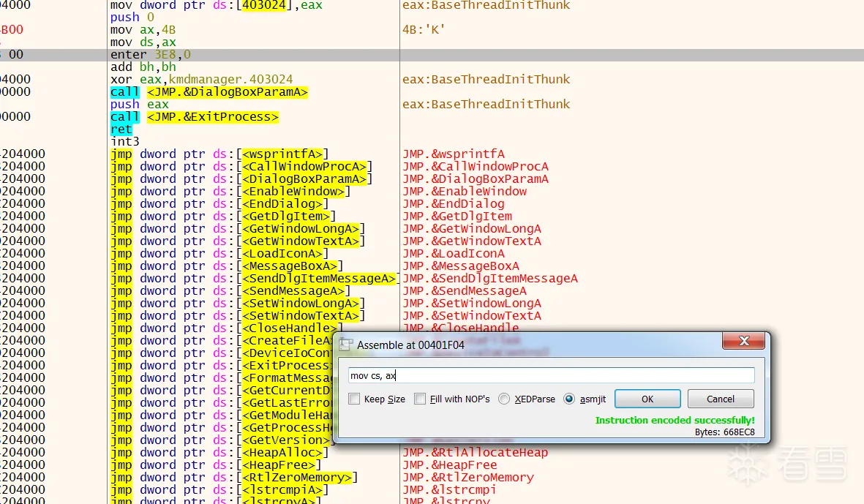This screenshot has height=504, width=864.
Task: Enable the Keep Size checkbox
Action: [x=354, y=399]
